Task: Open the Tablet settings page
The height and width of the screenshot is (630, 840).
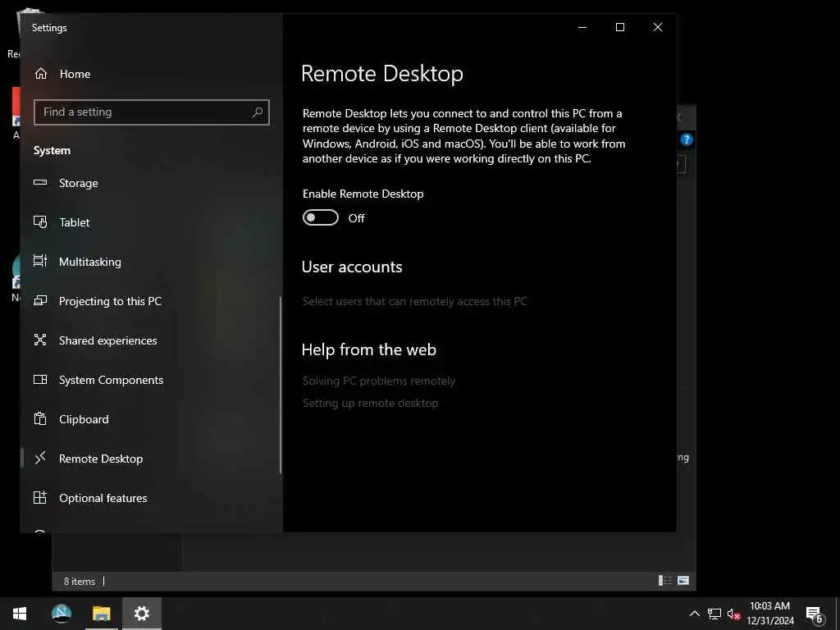Action: click(x=150, y=222)
